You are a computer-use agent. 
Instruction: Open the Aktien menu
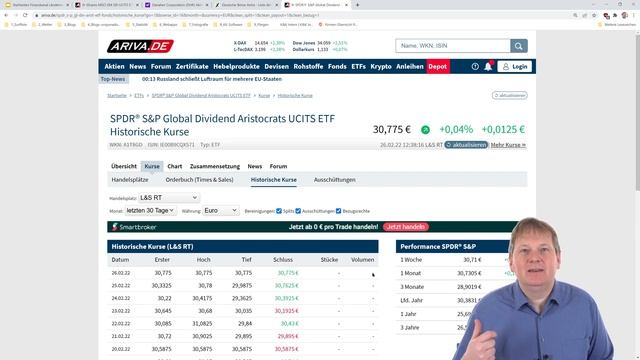pos(114,66)
